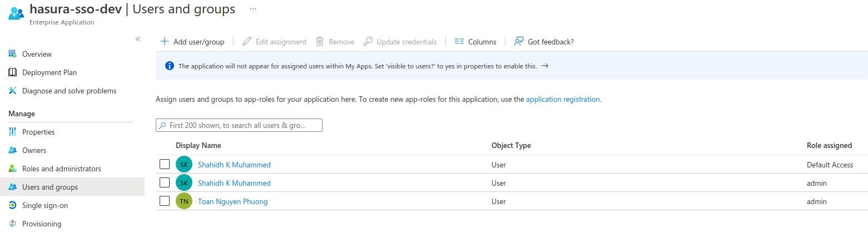Viewport: 868px width, 232px height.
Task: Check the box for Shahidh admin row
Action: point(164,182)
